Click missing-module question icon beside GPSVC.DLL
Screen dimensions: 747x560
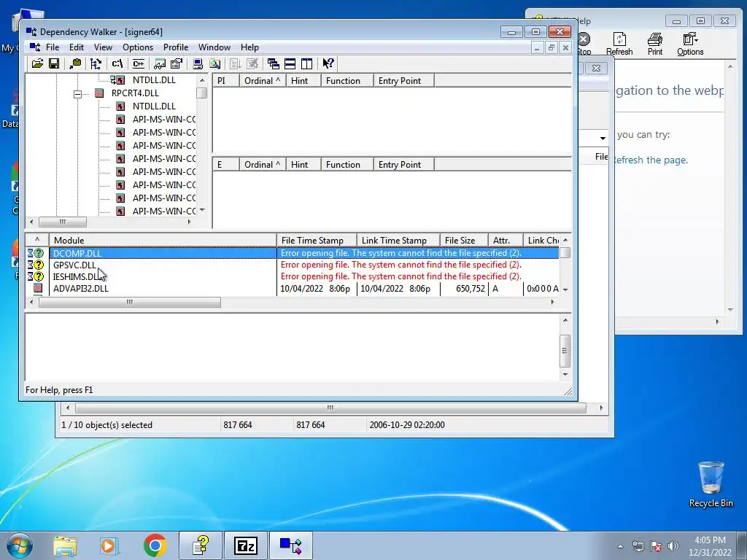(39, 265)
